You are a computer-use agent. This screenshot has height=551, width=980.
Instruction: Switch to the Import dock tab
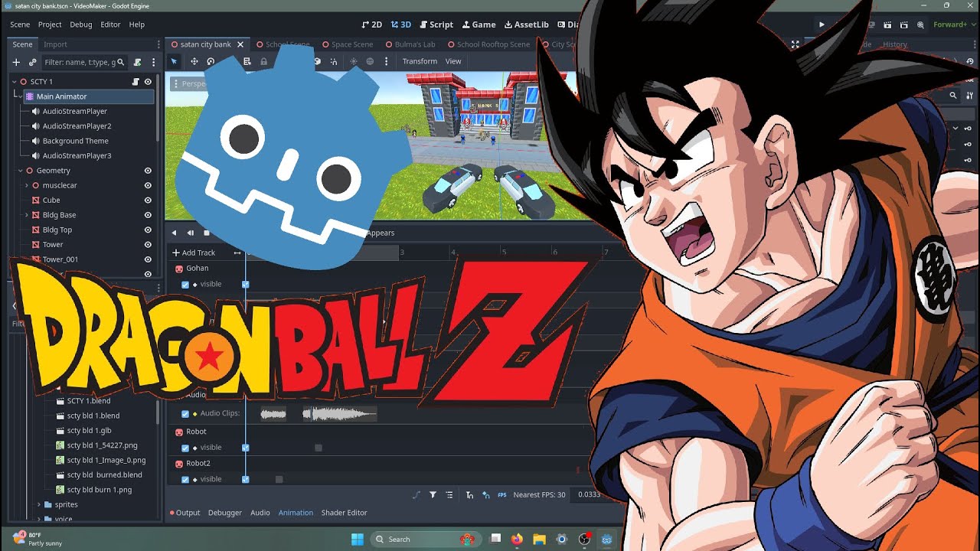point(55,44)
